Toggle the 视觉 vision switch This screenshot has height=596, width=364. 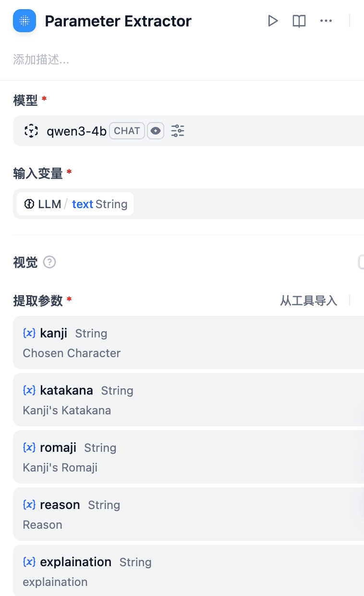click(x=361, y=262)
